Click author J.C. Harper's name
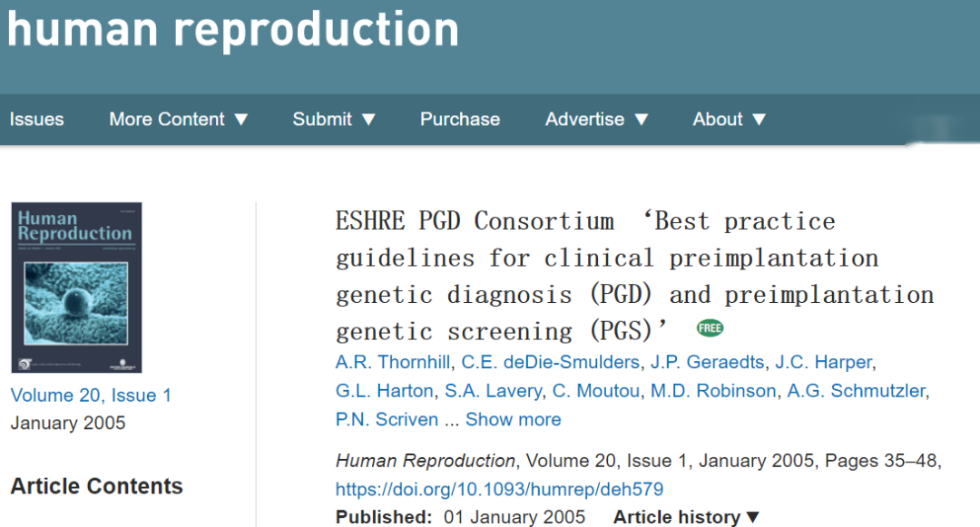Image resolution: width=980 pixels, height=527 pixels. [x=823, y=362]
